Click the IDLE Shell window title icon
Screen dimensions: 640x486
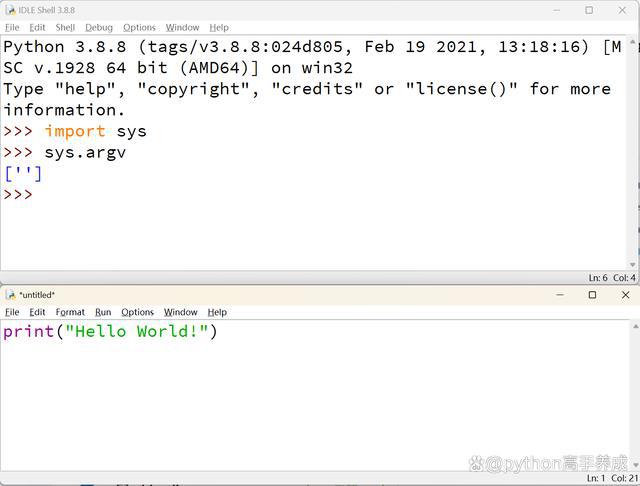pos(11,9)
